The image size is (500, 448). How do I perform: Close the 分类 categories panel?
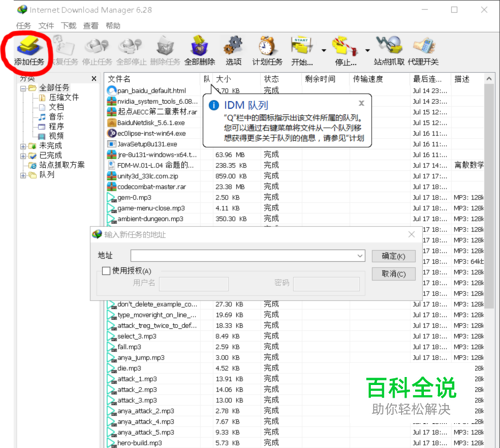coord(94,79)
